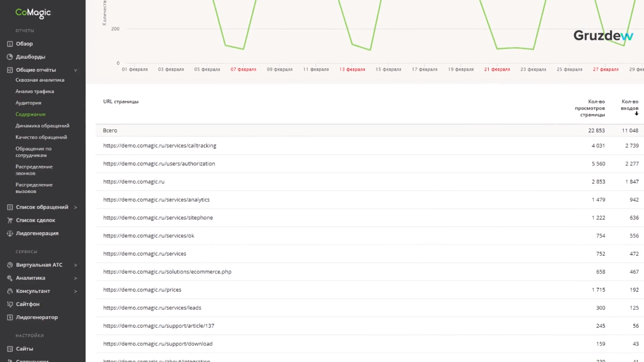This screenshot has width=644, height=362.
Task: Expand the Консультант submenu arrow
Action: 75,291
